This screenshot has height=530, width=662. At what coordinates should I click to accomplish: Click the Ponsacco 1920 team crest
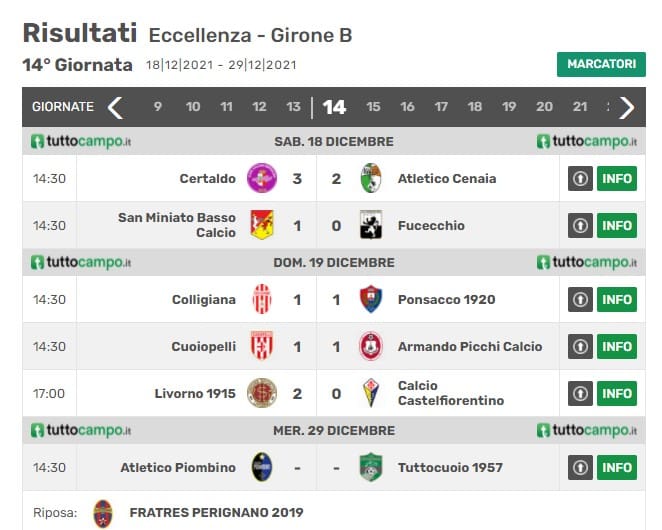click(x=371, y=299)
